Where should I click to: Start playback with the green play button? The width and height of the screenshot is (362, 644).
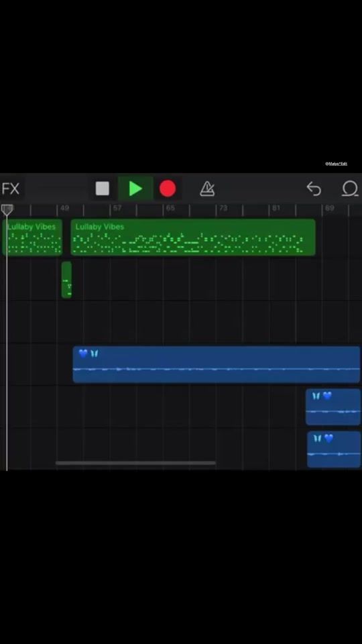click(x=135, y=189)
